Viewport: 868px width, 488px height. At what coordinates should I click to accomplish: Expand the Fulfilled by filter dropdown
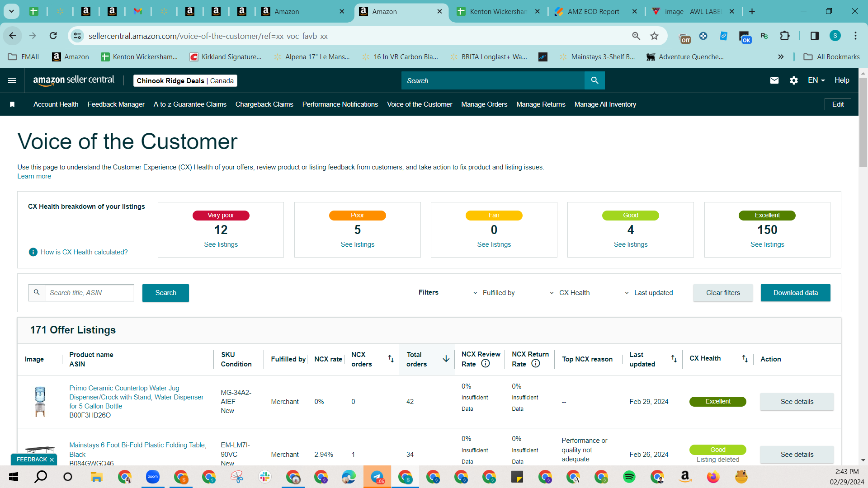click(494, 293)
